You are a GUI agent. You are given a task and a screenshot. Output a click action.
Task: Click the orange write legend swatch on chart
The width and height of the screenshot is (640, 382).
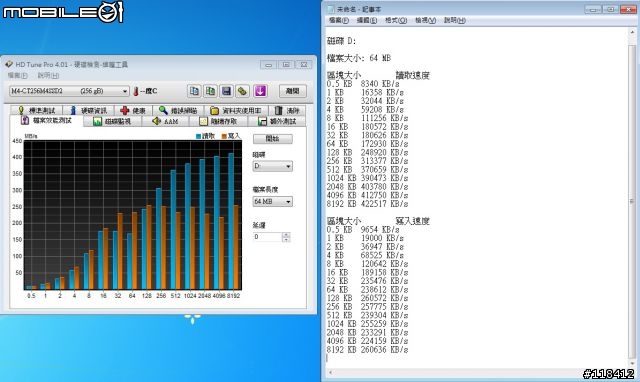[224, 136]
